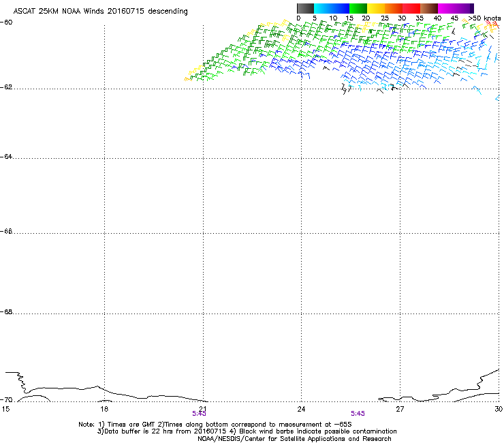Click the '35' label under the color bar

pyautogui.click(x=420, y=18)
